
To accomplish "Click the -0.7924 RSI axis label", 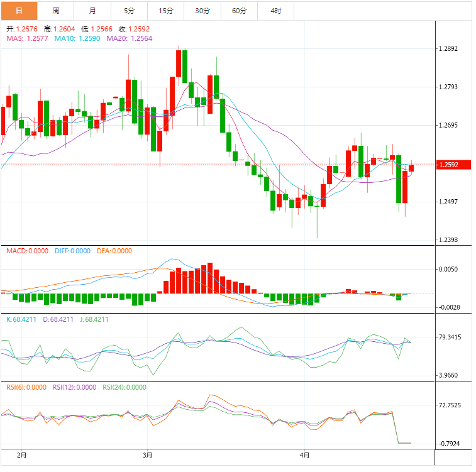I will [450, 444].
